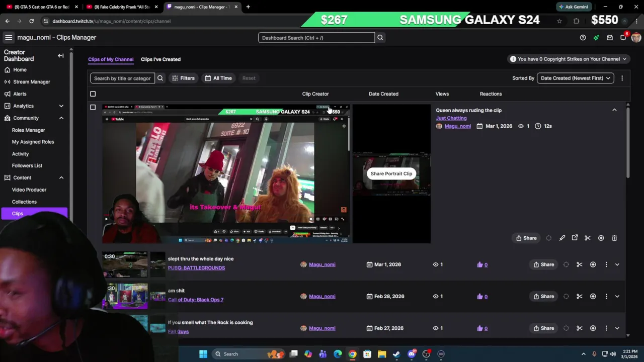Collapse the Community sidebar section
The width and height of the screenshot is (644, 362).
pos(61,118)
